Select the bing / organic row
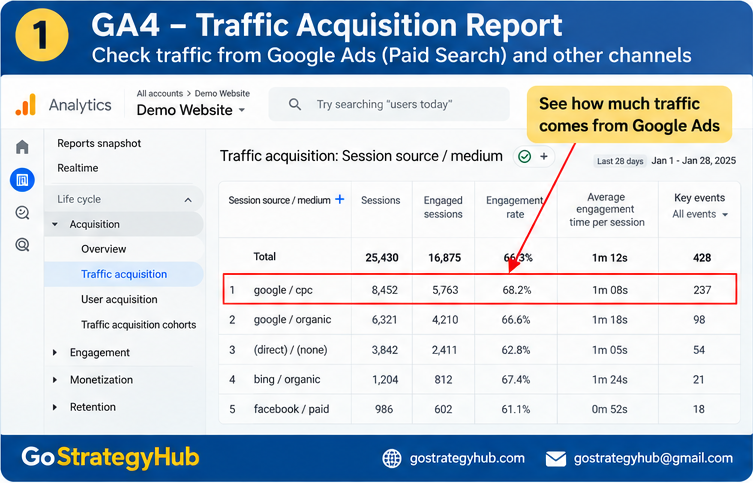The height and width of the screenshot is (483, 753). [x=480, y=380]
